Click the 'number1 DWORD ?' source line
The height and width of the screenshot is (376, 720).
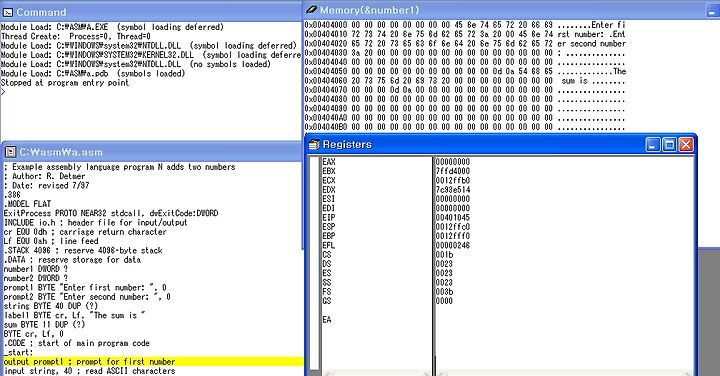36,269
